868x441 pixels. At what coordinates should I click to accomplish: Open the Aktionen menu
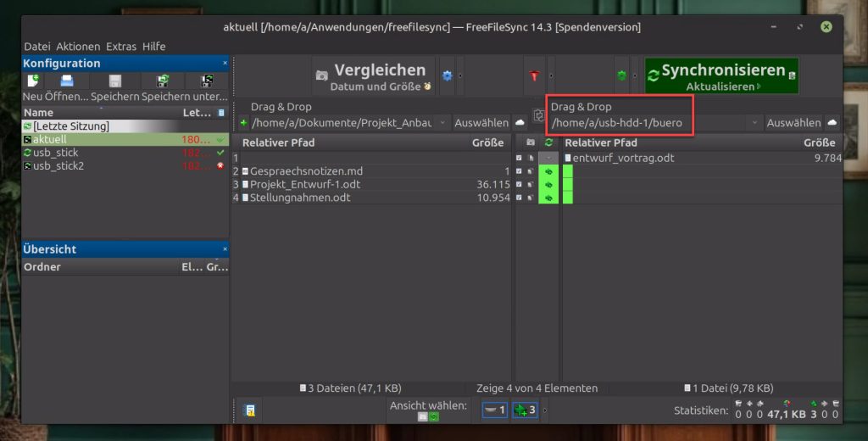coord(78,47)
